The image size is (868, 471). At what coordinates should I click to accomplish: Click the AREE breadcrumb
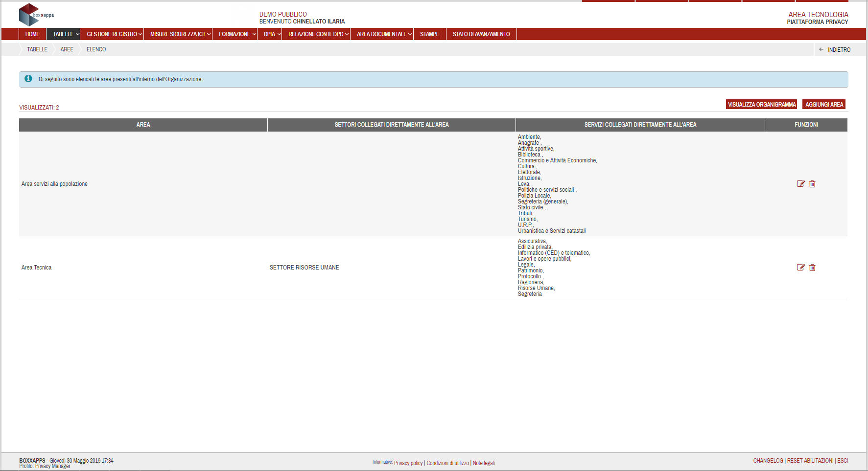tap(67, 49)
